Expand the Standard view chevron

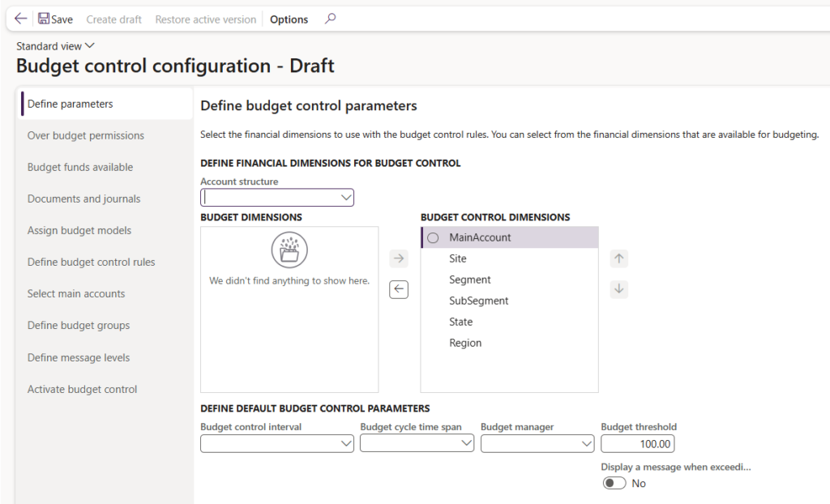(90, 46)
